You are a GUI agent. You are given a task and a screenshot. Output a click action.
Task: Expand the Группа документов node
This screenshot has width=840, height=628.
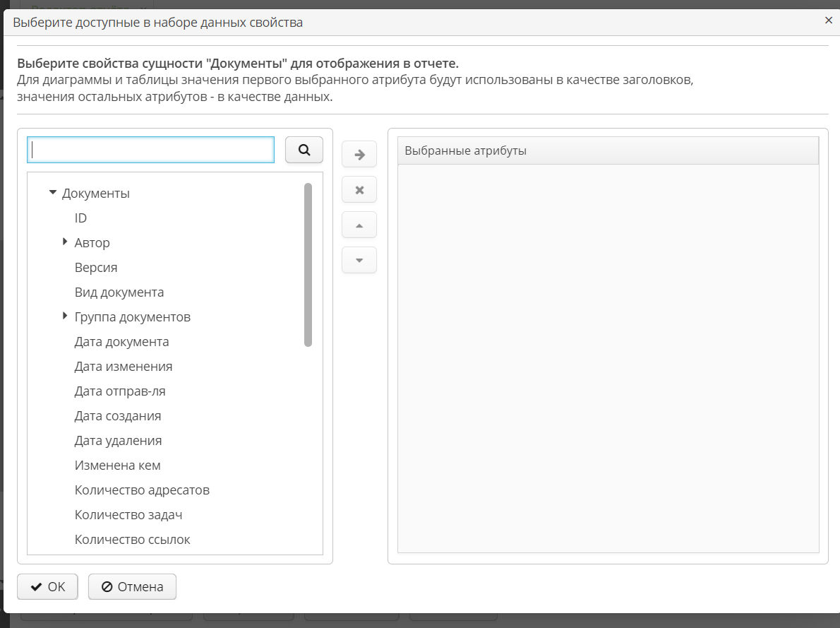[x=65, y=316]
